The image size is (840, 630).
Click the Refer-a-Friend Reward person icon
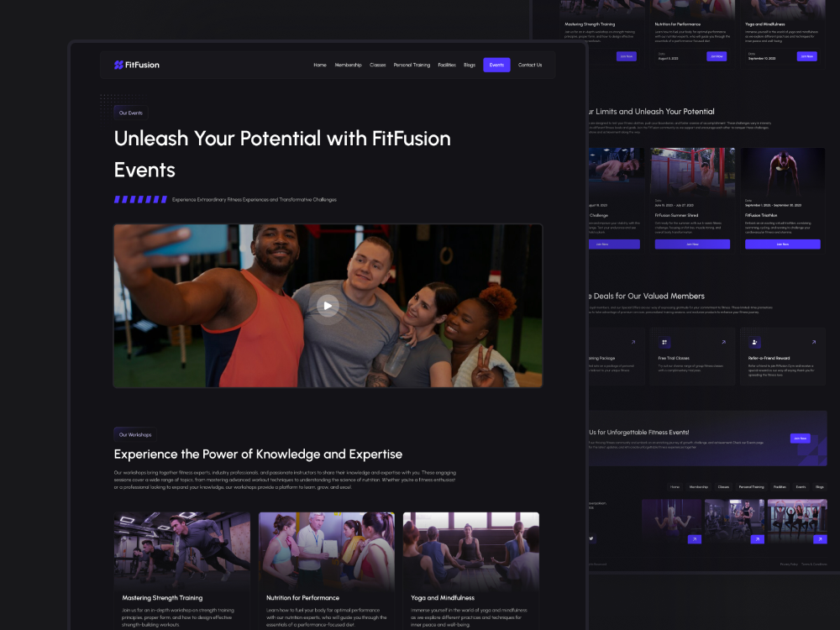pyautogui.click(x=754, y=342)
